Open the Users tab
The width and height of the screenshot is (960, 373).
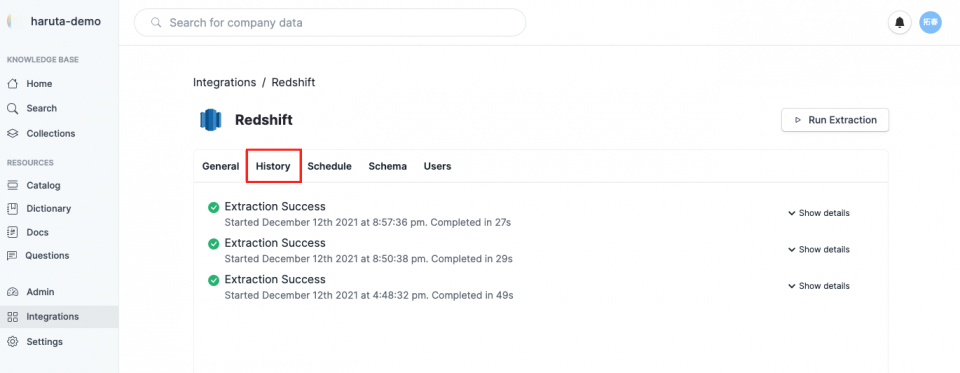pos(437,166)
